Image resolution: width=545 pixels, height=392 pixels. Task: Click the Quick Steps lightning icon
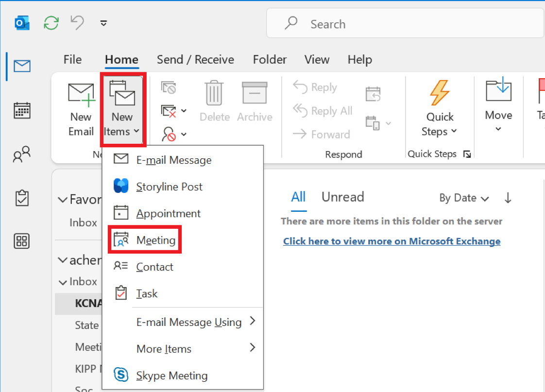point(440,93)
